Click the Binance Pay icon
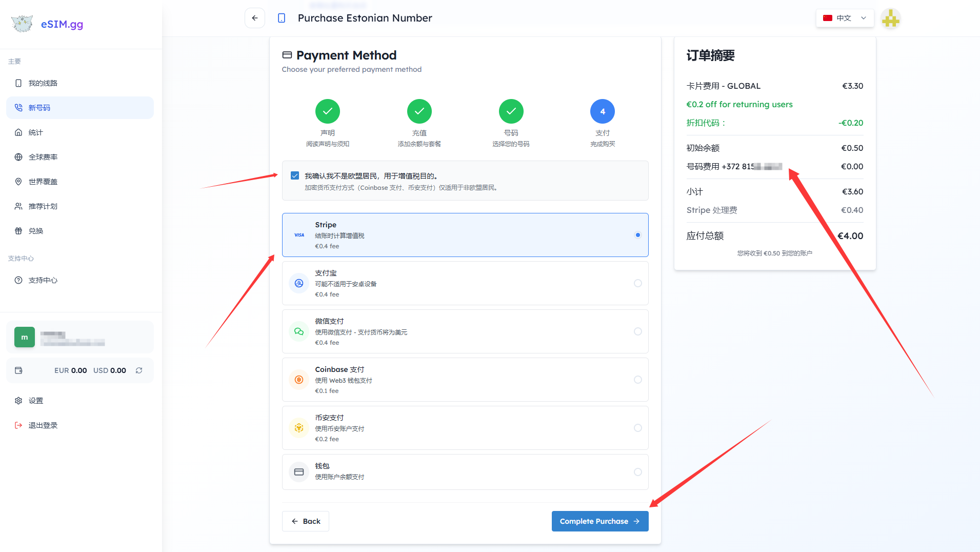 (299, 428)
